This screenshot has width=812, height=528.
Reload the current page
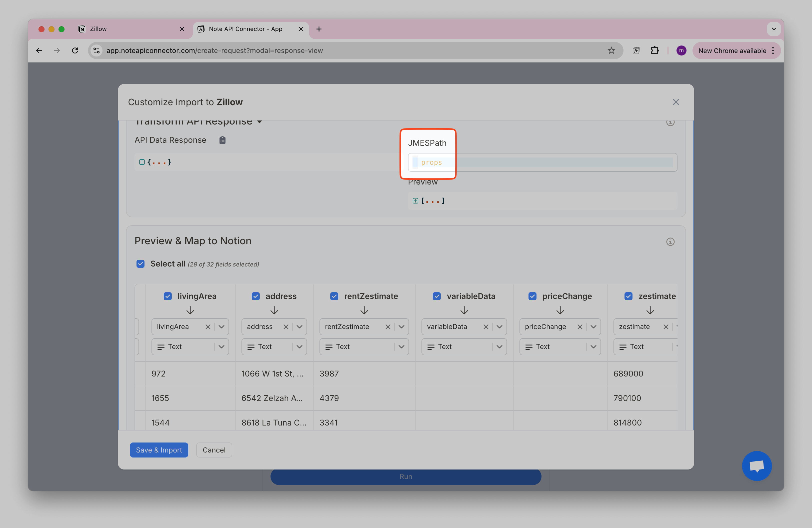click(75, 50)
